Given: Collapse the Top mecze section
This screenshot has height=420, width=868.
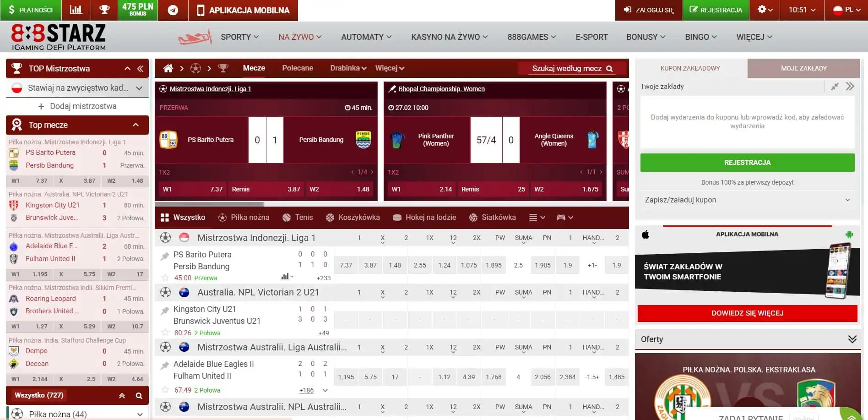Looking at the screenshot, I should pyautogui.click(x=136, y=125).
